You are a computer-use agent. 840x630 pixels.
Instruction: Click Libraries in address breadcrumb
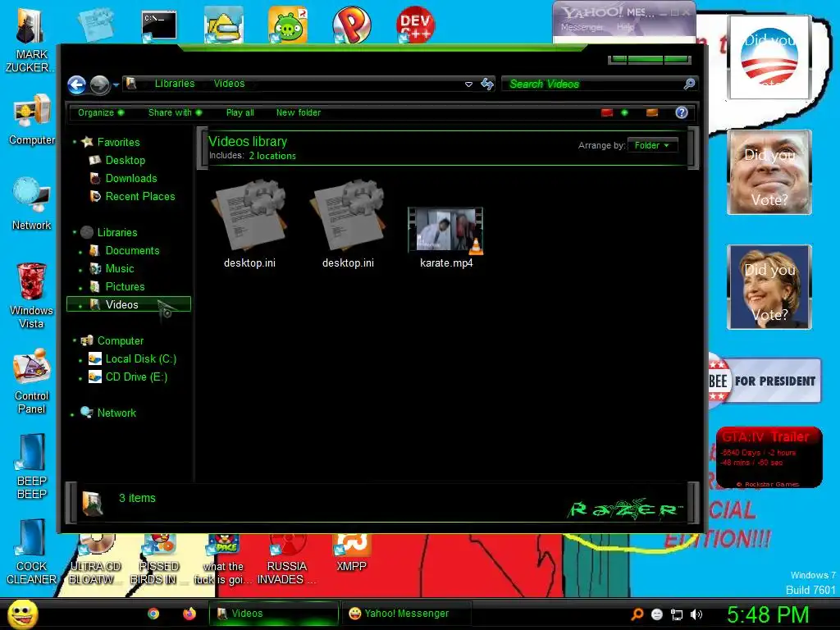coord(175,84)
